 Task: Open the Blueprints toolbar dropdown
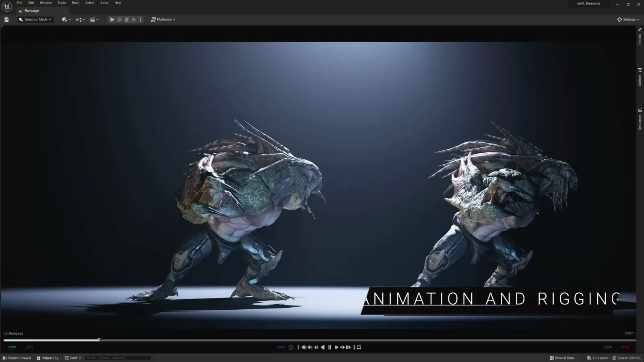(80, 19)
